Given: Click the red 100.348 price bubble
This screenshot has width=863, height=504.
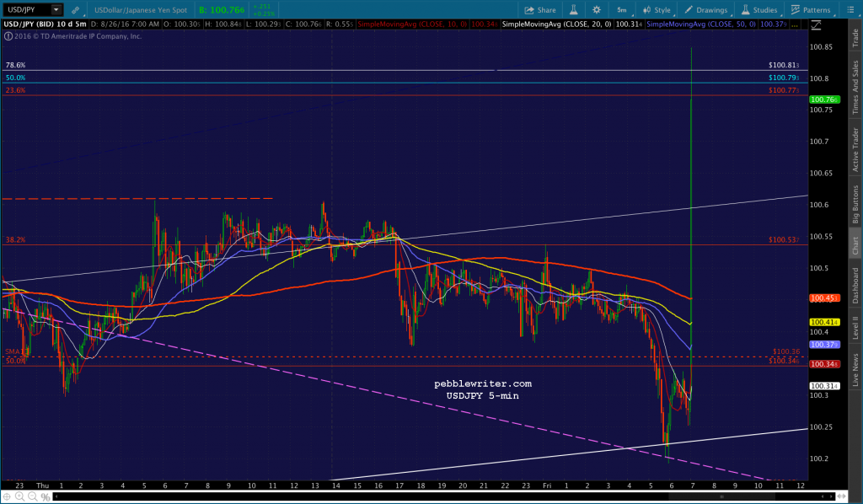Looking at the screenshot, I should pyautogui.click(x=824, y=364).
